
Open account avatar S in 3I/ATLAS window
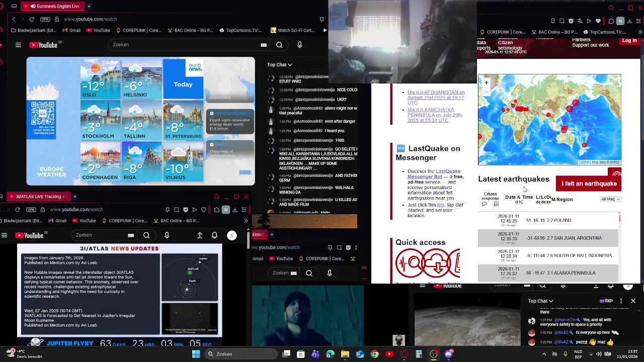[232, 235]
